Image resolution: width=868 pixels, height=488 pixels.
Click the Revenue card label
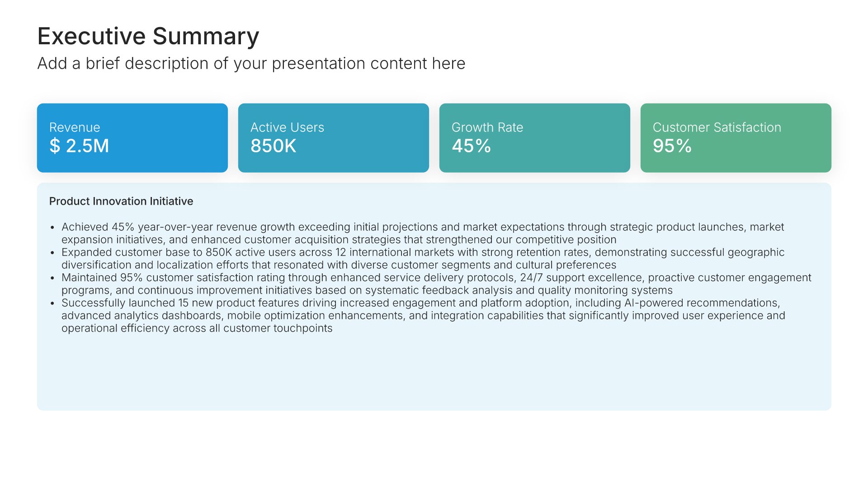tap(75, 127)
